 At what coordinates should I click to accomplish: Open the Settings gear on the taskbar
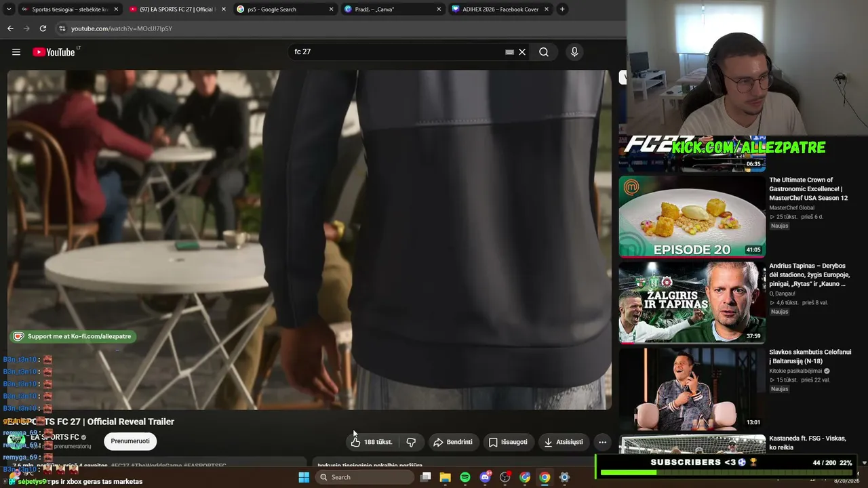pos(564,477)
